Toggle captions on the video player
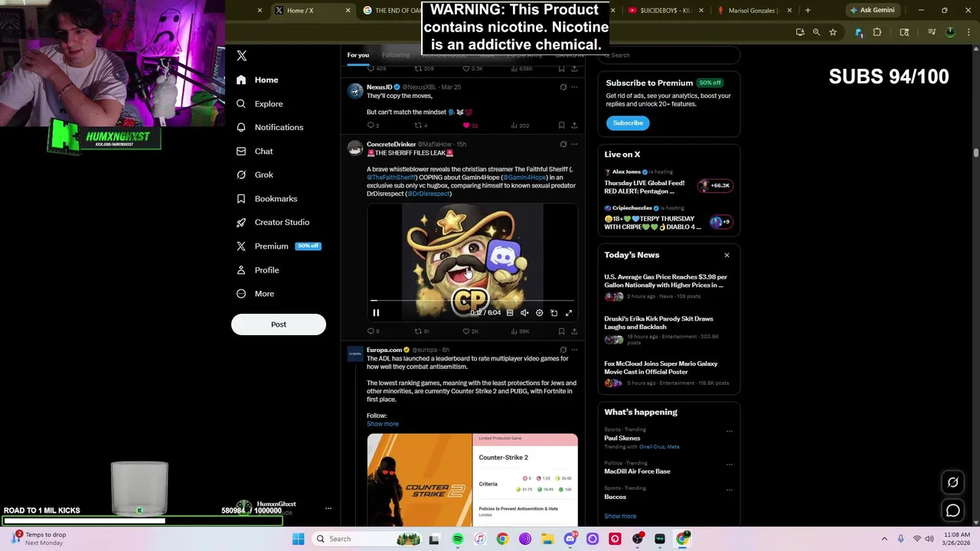Image resolution: width=980 pixels, height=551 pixels. [x=510, y=313]
